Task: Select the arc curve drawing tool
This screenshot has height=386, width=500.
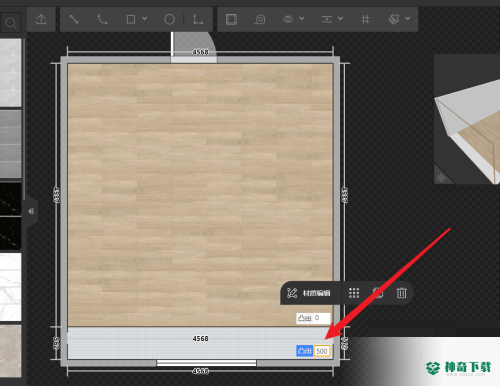Action: point(102,19)
